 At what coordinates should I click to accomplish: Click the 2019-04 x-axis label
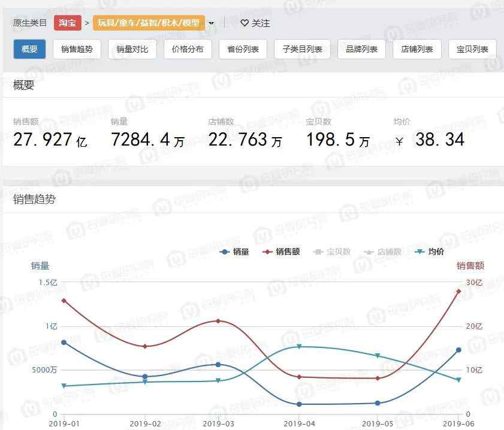coord(299,423)
